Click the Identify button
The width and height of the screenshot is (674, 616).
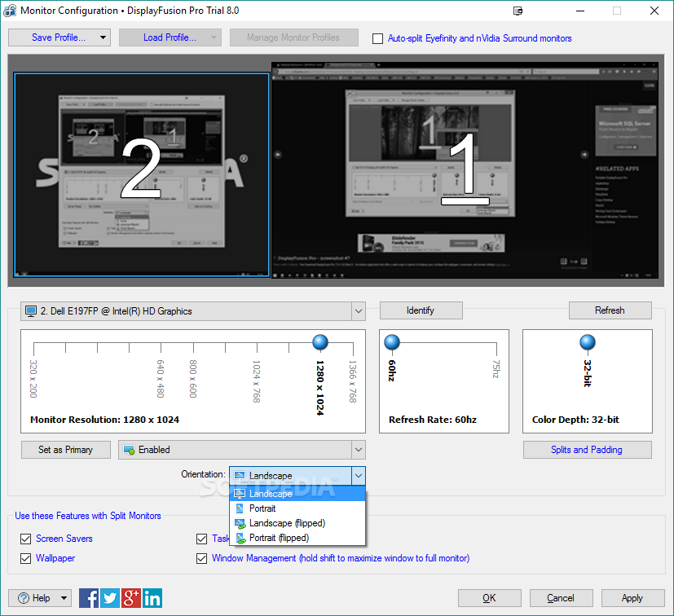(x=421, y=310)
